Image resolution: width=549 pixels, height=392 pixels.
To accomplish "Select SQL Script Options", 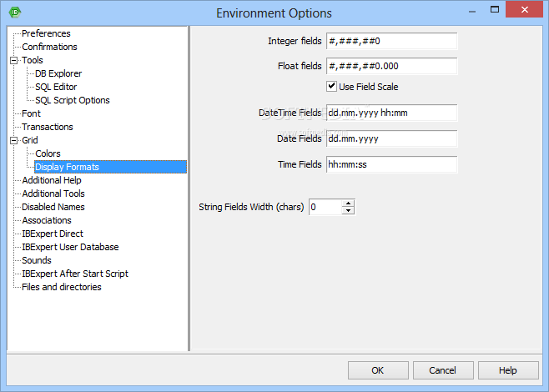I will [x=73, y=100].
